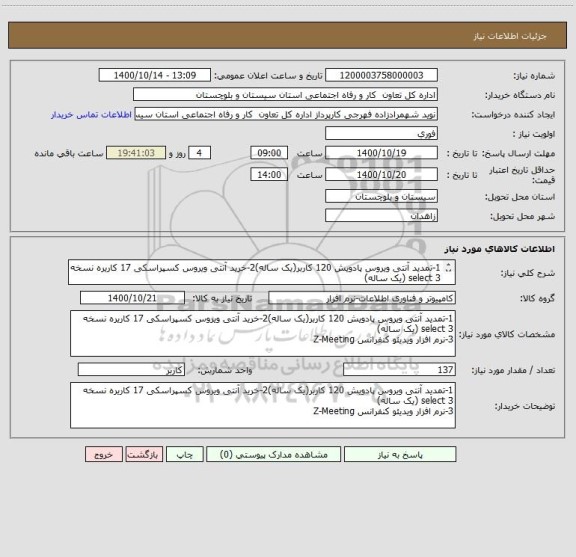Image resolution: width=576 pixels, height=557 pixels.
Task: Click the چاپ print button
Action: [x=184, y=454]
